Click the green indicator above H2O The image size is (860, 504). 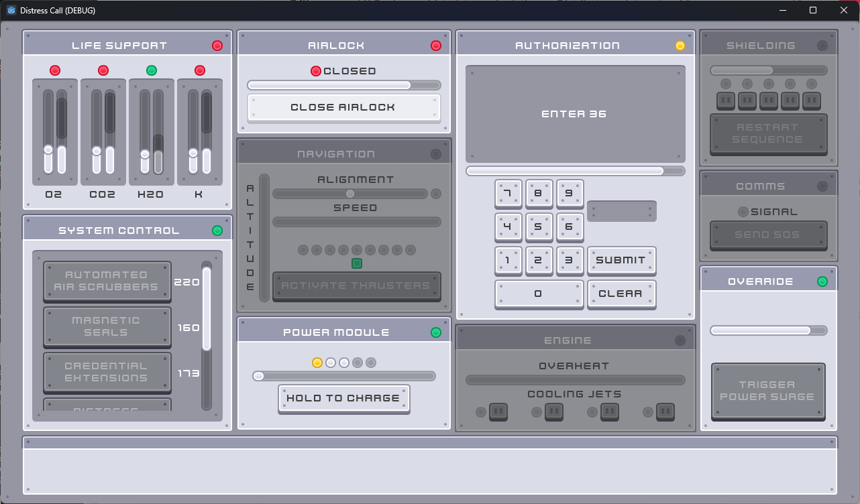click(152, 70)
